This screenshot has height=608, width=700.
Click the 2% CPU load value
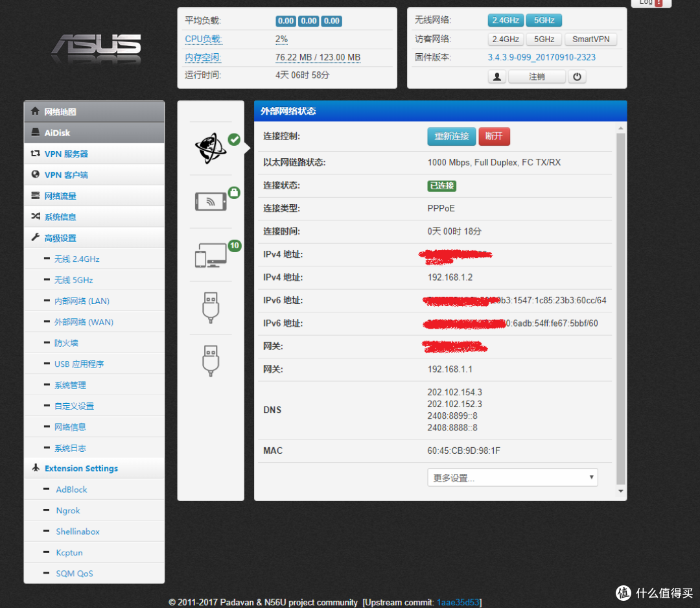click(281, 40)
